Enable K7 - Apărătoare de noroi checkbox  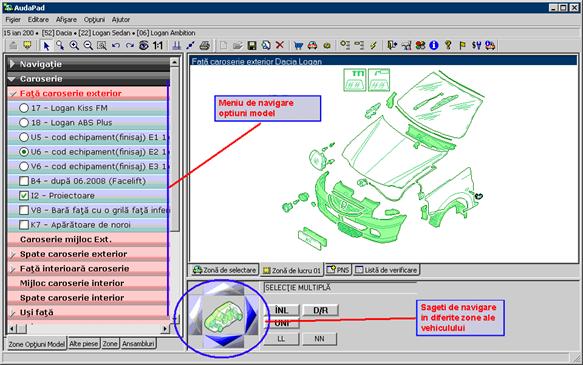tap(24, 225)
